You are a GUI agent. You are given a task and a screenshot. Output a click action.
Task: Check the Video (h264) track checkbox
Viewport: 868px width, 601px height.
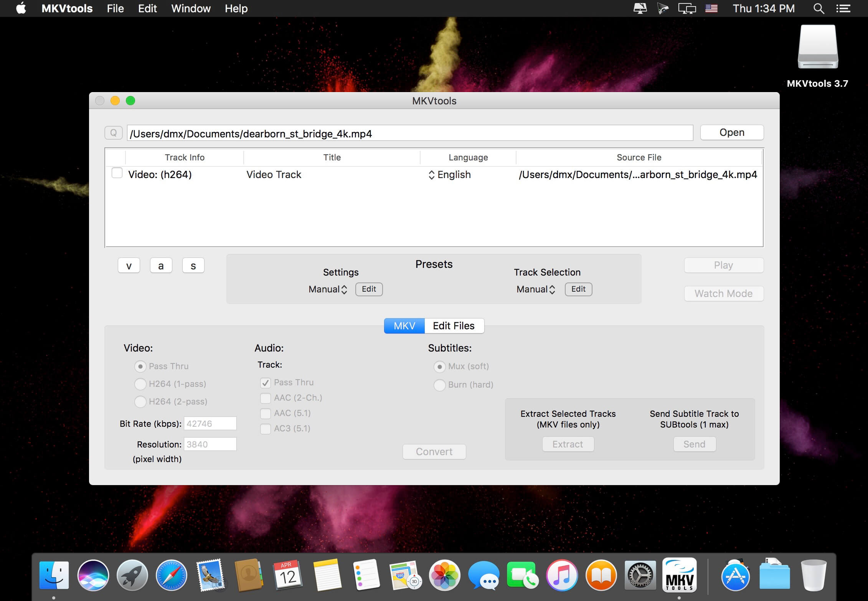tap(117, 173)
